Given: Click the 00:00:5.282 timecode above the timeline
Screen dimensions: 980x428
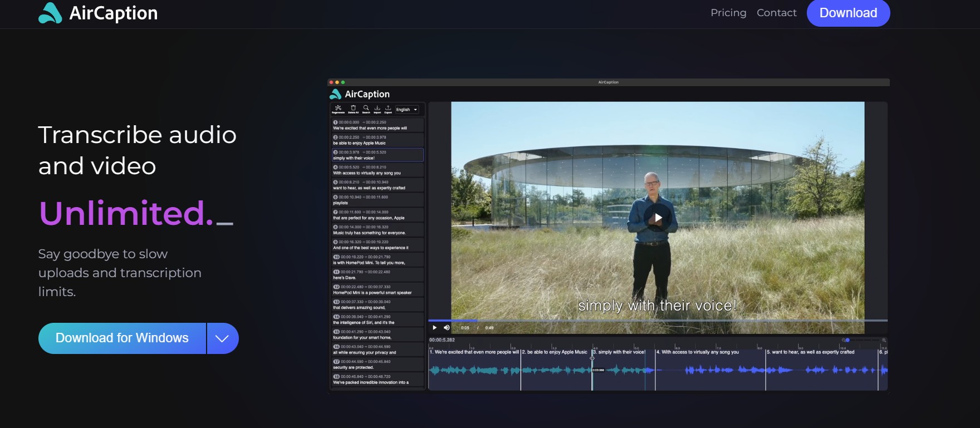Looking at the screenshot, I should tap(442, 340).
